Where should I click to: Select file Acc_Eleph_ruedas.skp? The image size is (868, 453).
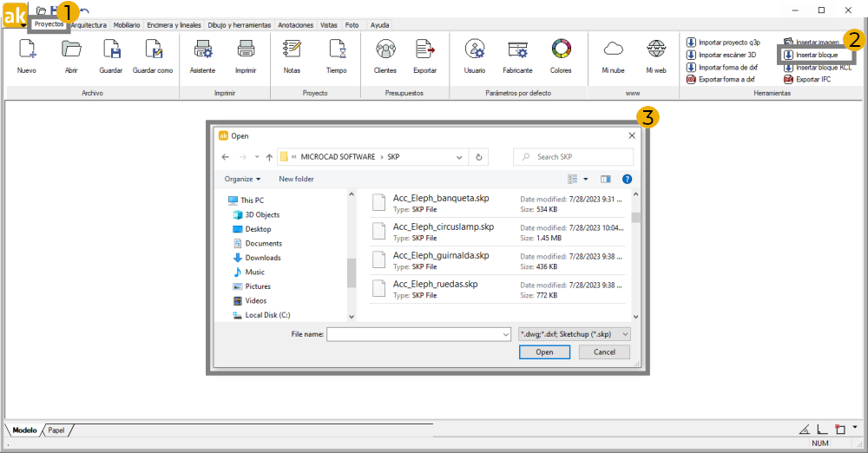tap(497, 290)
